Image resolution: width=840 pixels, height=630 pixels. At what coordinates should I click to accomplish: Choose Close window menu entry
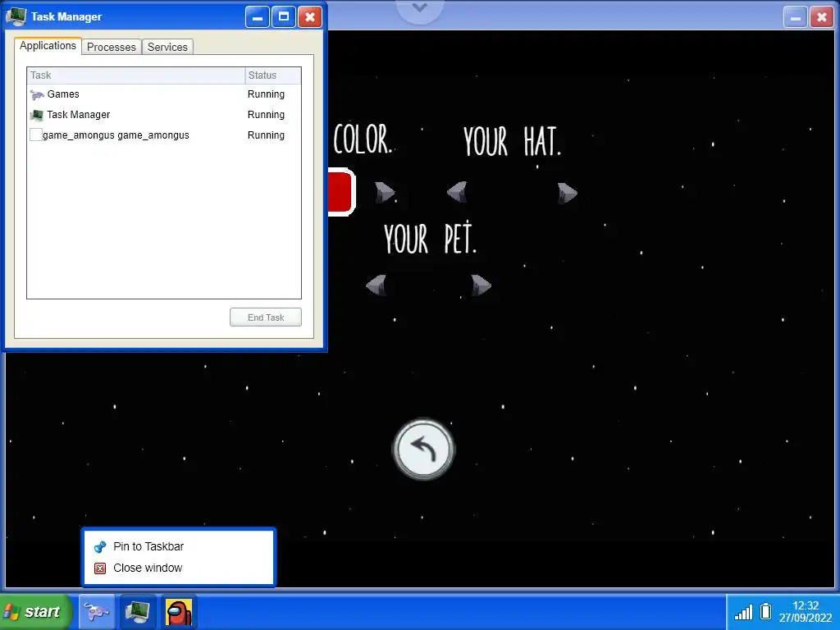pos(178,568)
